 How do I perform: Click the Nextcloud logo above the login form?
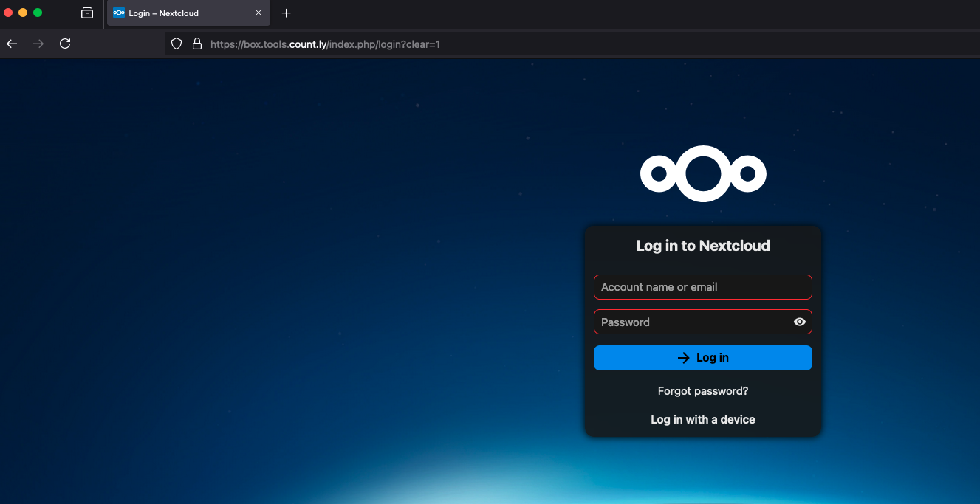703,173
